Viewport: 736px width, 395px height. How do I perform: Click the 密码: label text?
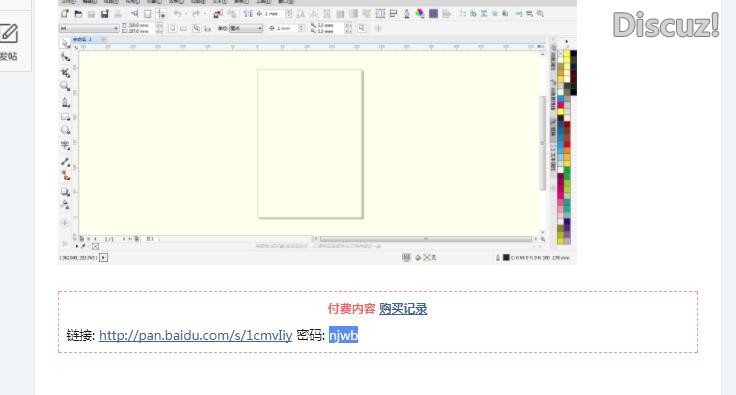pos(311,335)
